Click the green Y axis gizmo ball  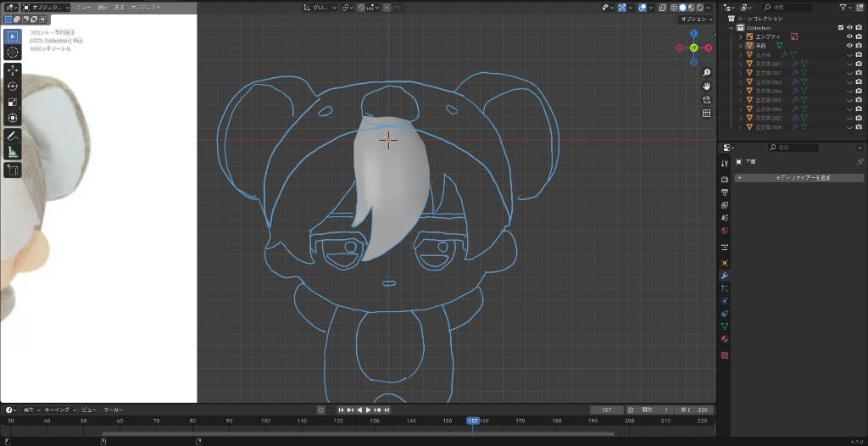[693, 47]
